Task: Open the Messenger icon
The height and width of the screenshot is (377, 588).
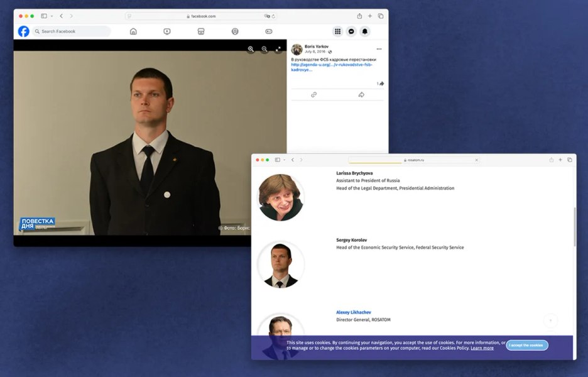Action: click(351, 31)
